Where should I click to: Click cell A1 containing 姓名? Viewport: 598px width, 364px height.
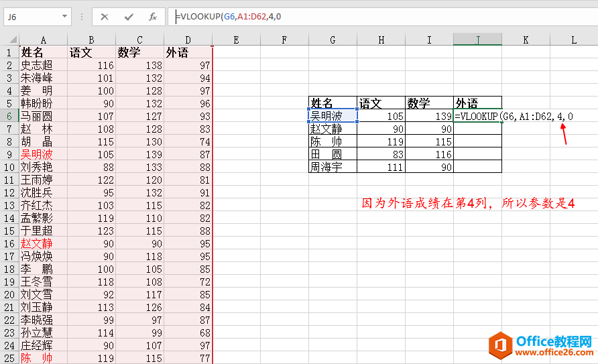click(43, 52)
